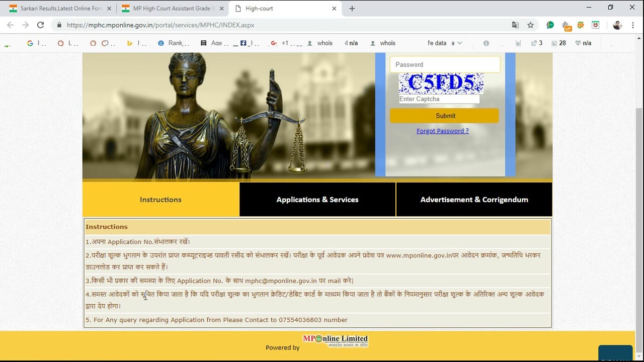Click the first whois toolbar entry
This screenshot has width=644, height=362.
click(320, 43)
